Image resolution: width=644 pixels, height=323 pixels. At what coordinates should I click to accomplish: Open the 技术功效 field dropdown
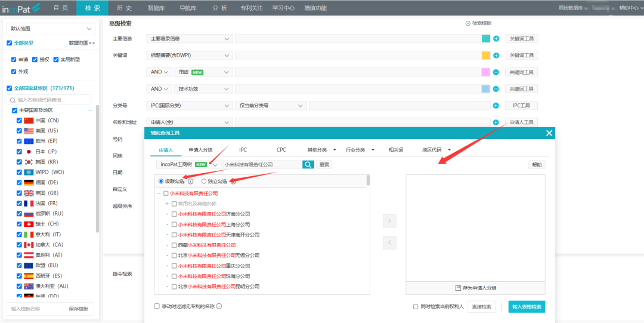(203, 89)
